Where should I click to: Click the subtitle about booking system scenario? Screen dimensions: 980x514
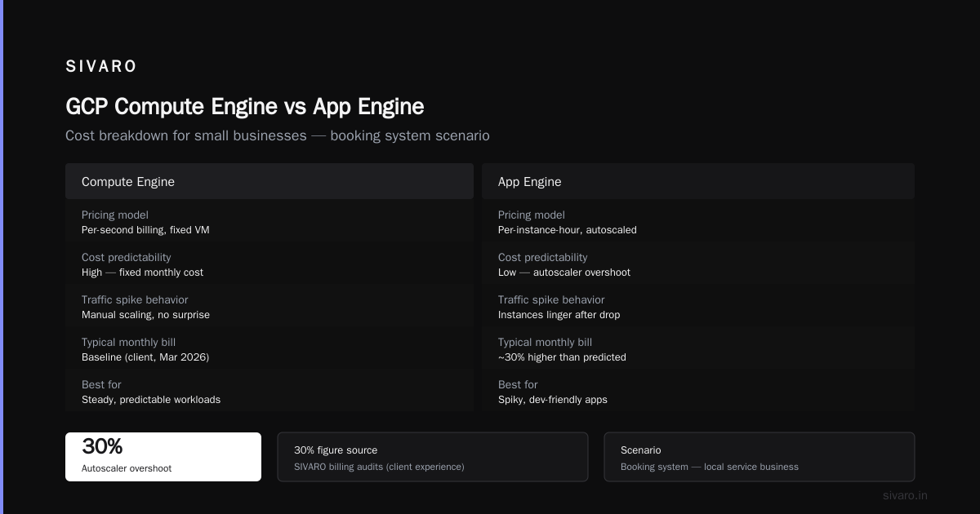(x=278, y=135)
